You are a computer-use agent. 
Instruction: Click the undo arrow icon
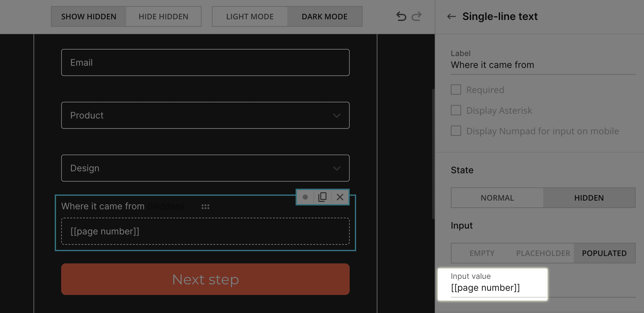tap(401, 16)
